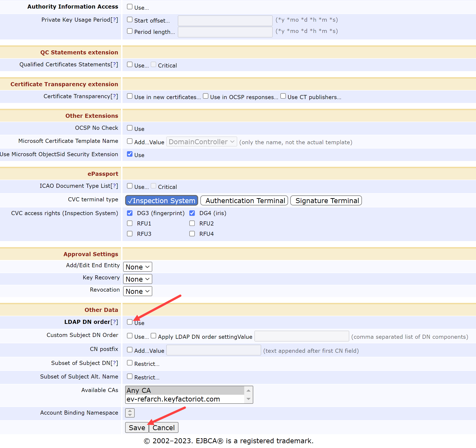
Task: Open Add/Edit End Entity approval dropdown
Action: click(x=137, y=267)
